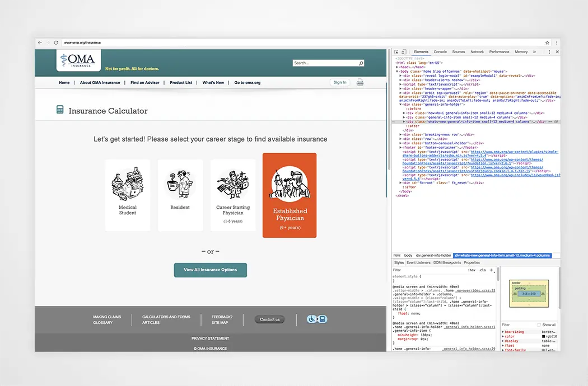This screenshot has width=588, height=386.
Task: Reload the page with the refresh icon
Action: click(56, 43)
